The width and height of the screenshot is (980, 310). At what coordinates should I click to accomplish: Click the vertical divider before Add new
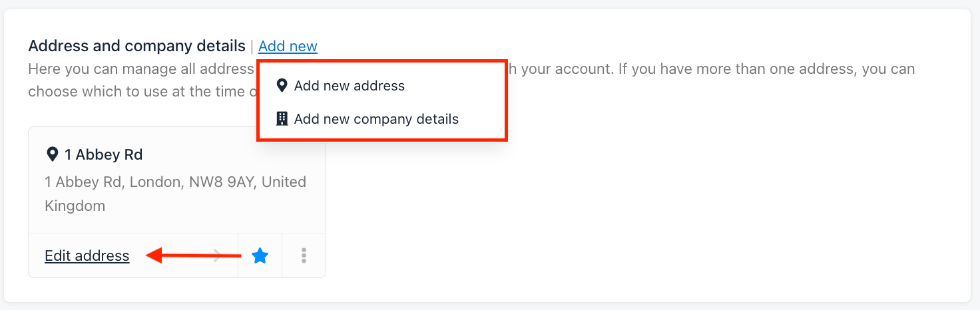[x=252, y=47]
